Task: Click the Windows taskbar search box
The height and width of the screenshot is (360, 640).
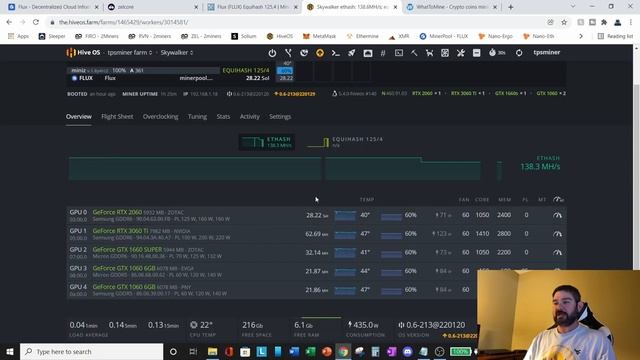Action: click(91, 351)
